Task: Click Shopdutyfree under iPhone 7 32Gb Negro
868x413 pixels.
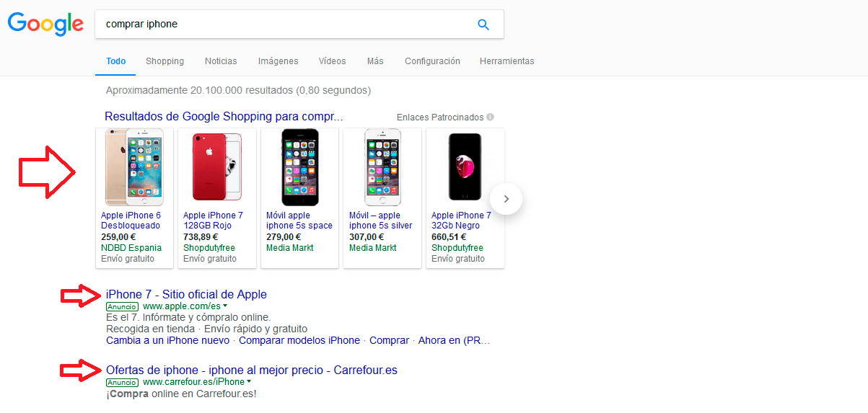Action: (x=457, y=248)
